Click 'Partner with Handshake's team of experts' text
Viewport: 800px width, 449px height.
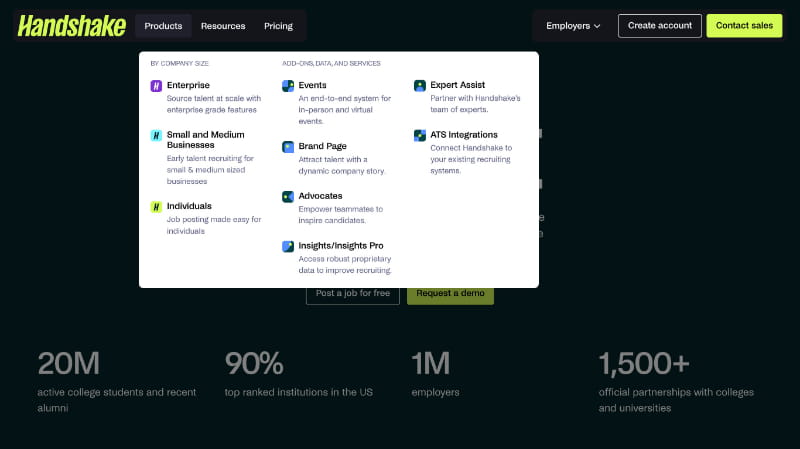click(x=475, y=104)
